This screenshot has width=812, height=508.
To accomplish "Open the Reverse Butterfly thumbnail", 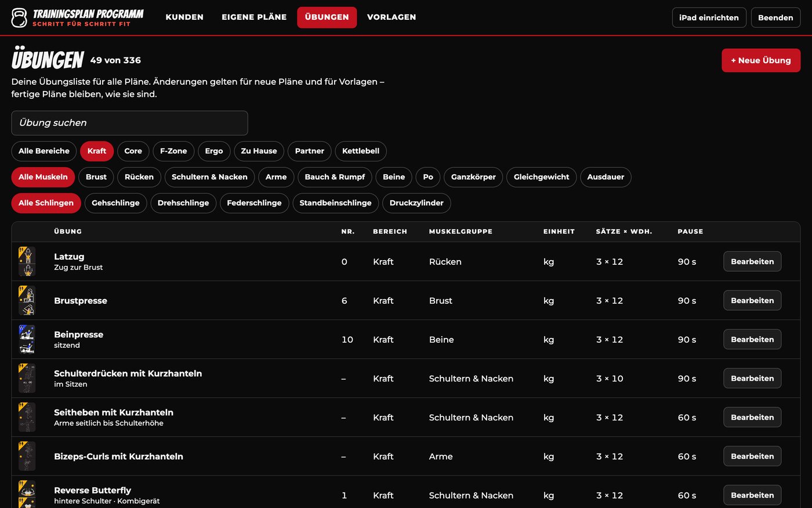I will (x=27, y=494).
